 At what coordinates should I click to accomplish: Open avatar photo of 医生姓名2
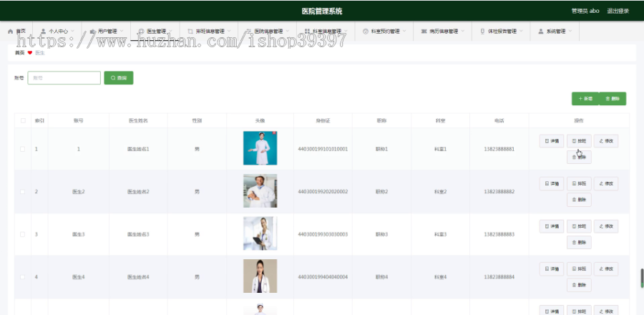[260, 190]
